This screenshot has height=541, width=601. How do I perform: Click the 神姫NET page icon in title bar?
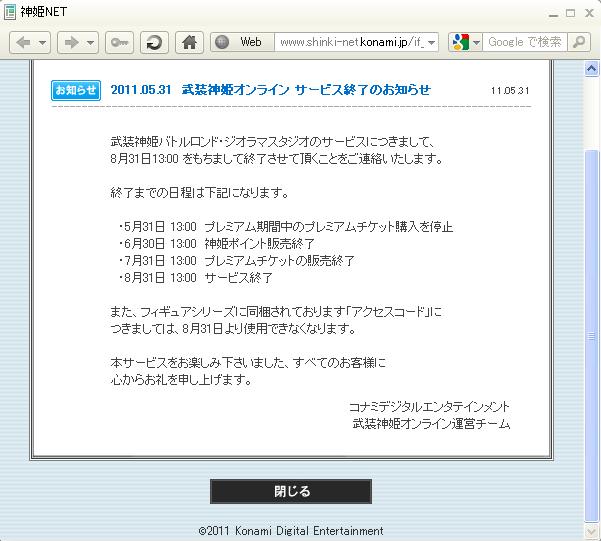click(x=10, y=12)
